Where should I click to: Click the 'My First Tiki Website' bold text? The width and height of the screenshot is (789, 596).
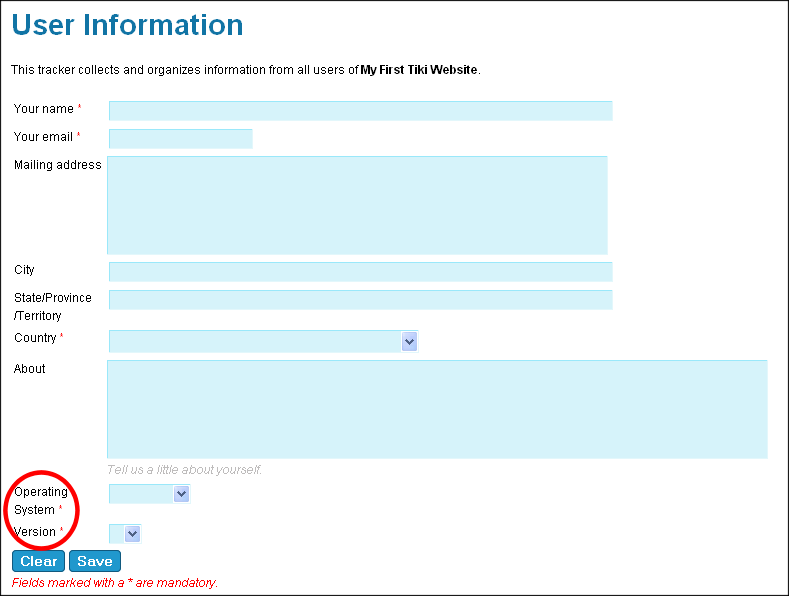click(x=419, y=69)
